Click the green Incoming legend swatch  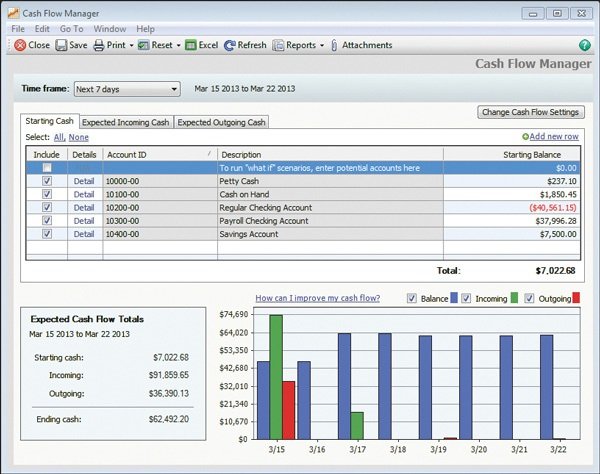pyautogui.click(x=514, y=297)
